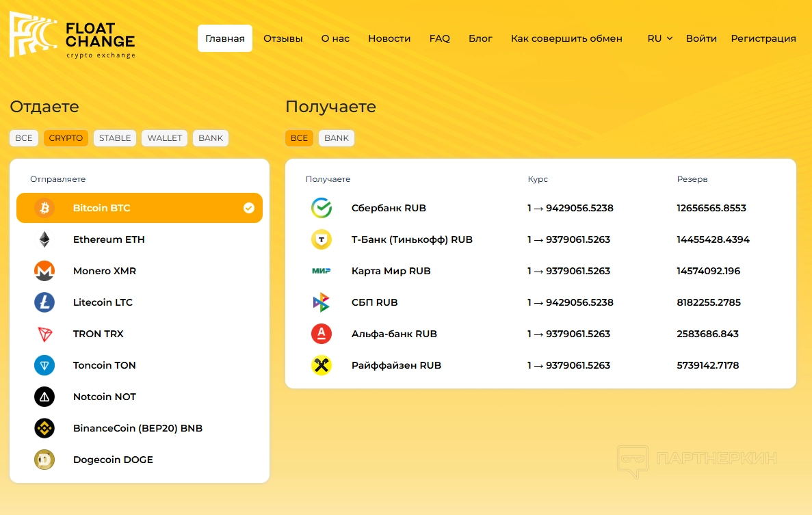Viewport: 812px width, 515px height.
Task: Choose Райффайзен RUB to receive
Action: pos(540,365)
